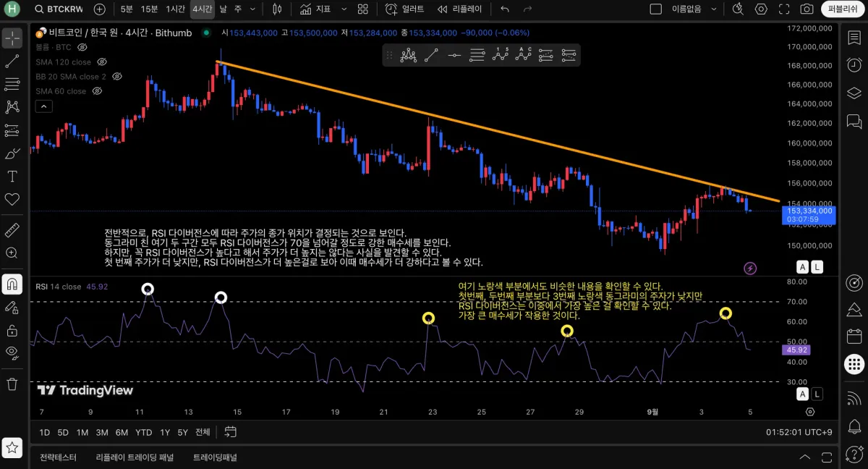The height and width of the screenshot is (469, 868).
Task: Open the 리플레이 트레이딩 패널 tab
Action: 135,457
